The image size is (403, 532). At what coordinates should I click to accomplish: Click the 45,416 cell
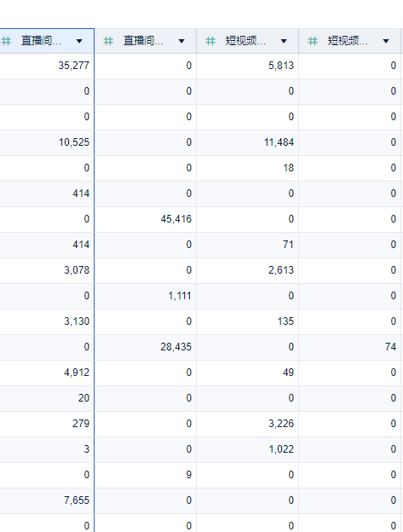pos(146,219)
